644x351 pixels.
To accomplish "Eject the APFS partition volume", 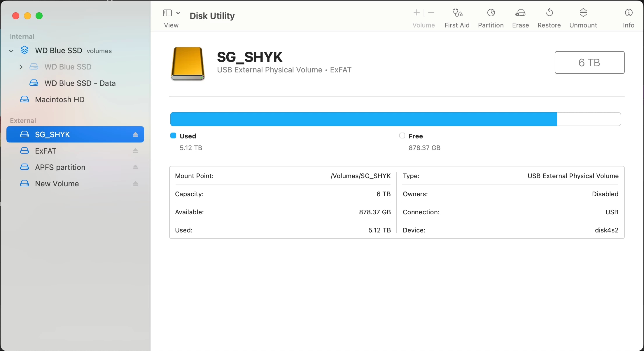I will (135, 167).
